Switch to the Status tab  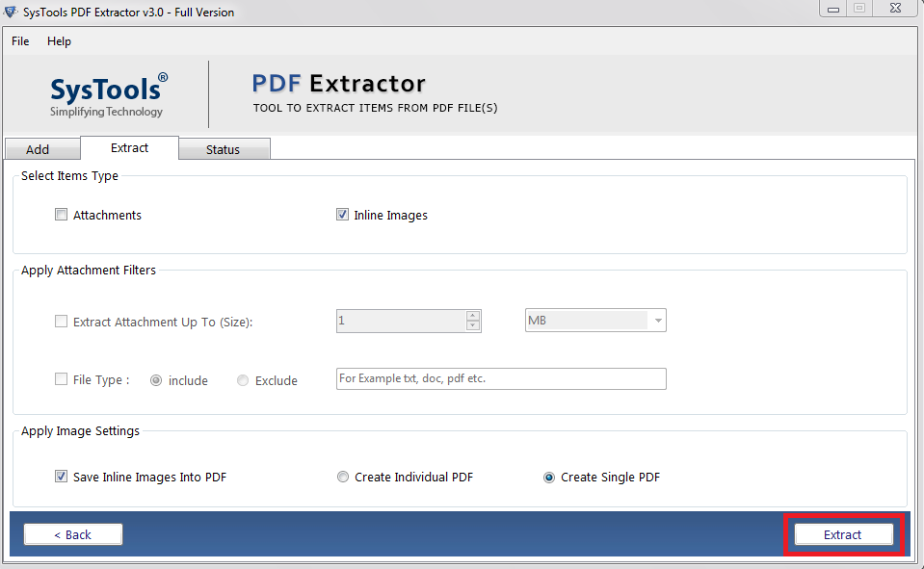pos(224,149)
